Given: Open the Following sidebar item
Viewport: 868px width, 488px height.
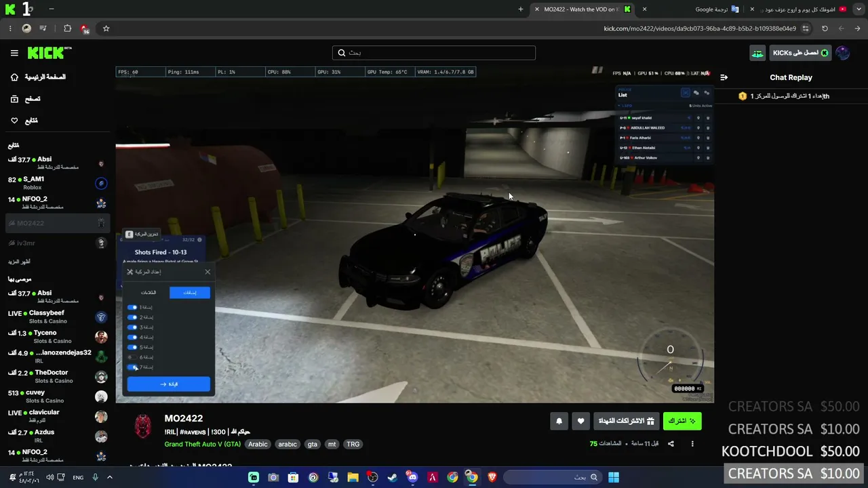Looking at the screenshot, I should [x=24, y=121].
